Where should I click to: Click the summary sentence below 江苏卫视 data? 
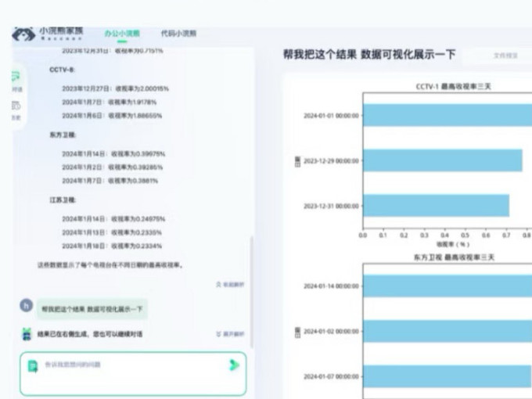[110, 265]
